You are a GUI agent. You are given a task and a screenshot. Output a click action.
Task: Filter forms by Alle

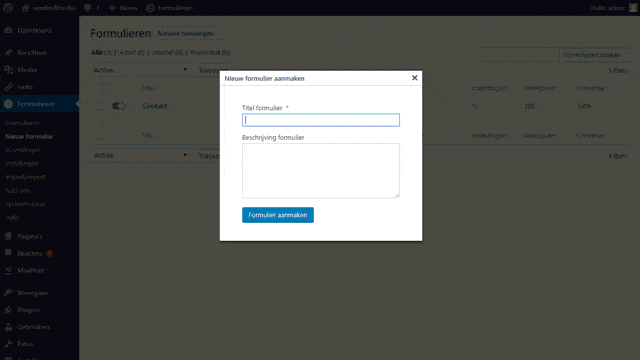(97, 52)
